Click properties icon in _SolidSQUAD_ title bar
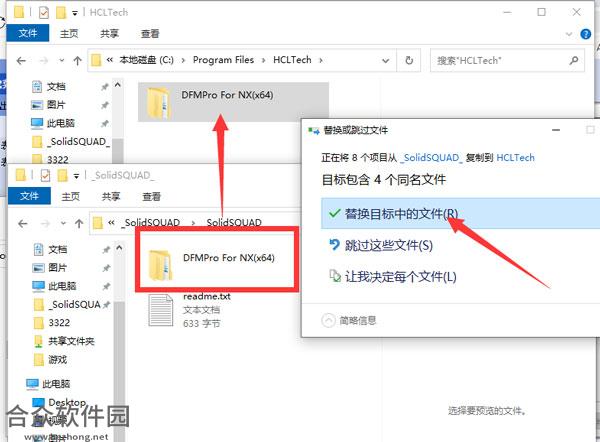This screenshot has height=442, width=600. click(45, 176)
